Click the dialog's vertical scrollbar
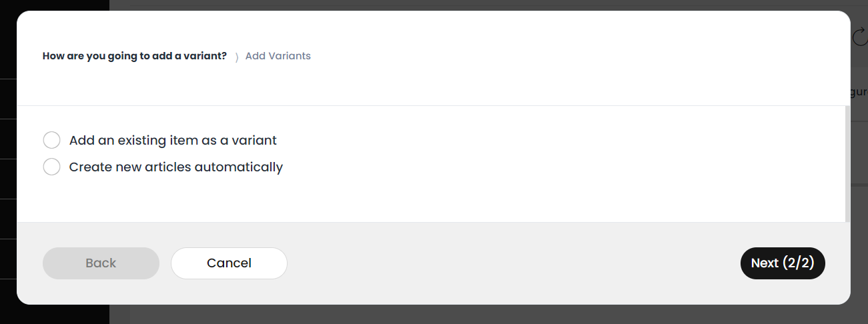The width and height of the screenshot is (868, 324). (847, 164)
